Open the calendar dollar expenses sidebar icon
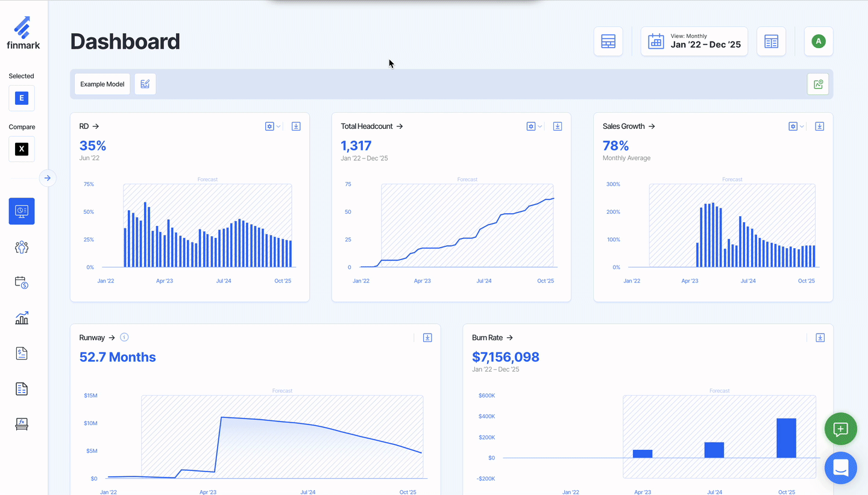 point(22,282)
